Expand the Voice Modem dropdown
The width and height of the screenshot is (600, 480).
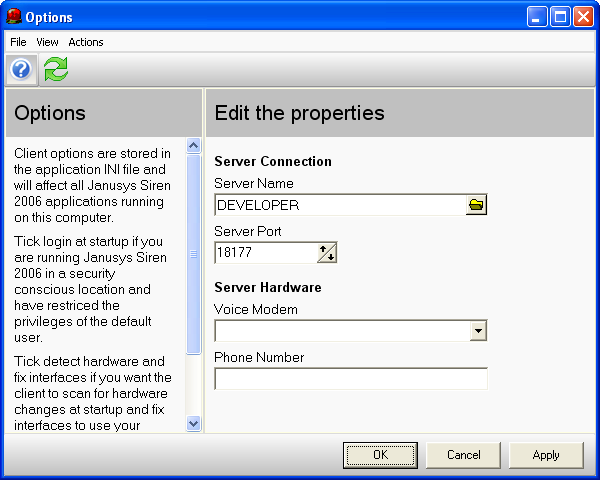point(478,331)
